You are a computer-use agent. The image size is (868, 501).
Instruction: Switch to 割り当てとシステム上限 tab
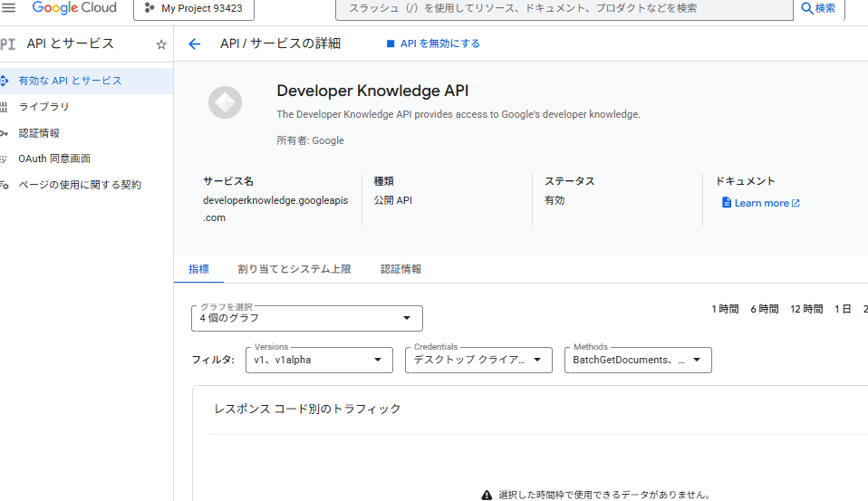tap(294, 269)
